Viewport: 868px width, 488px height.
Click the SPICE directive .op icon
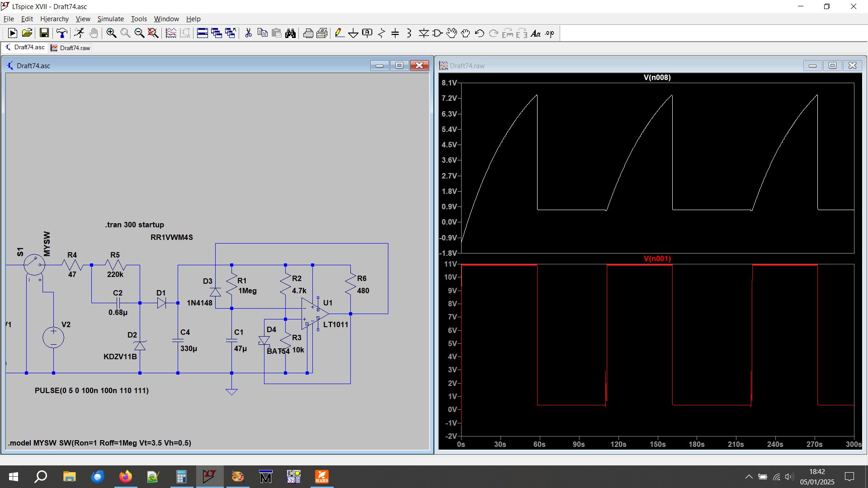pyautogui.click(x=550, y=33)
